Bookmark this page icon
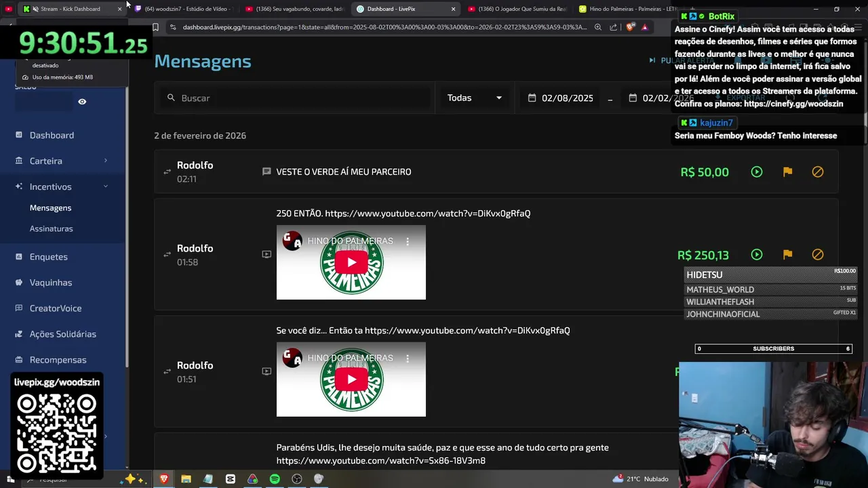The image size is (868, 488). [155, 27]
